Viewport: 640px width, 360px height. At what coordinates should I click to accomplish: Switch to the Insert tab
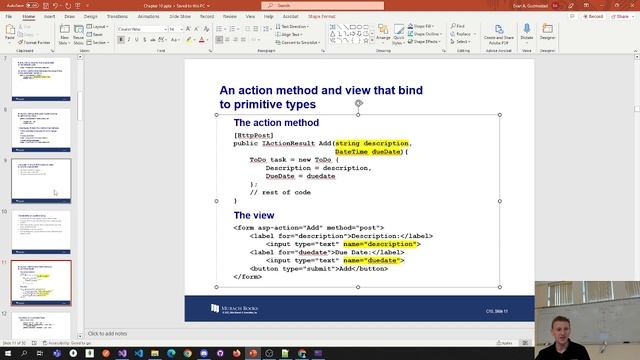click(49, 16)
